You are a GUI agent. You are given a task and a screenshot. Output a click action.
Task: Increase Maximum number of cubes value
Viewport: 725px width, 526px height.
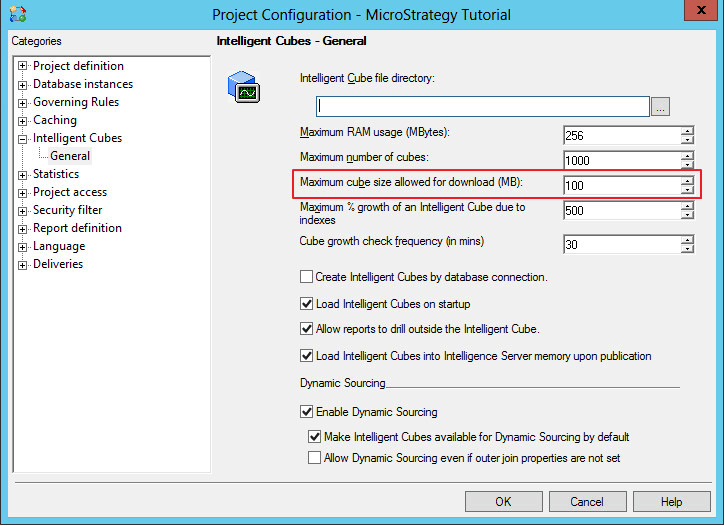[x=688, y=156]
